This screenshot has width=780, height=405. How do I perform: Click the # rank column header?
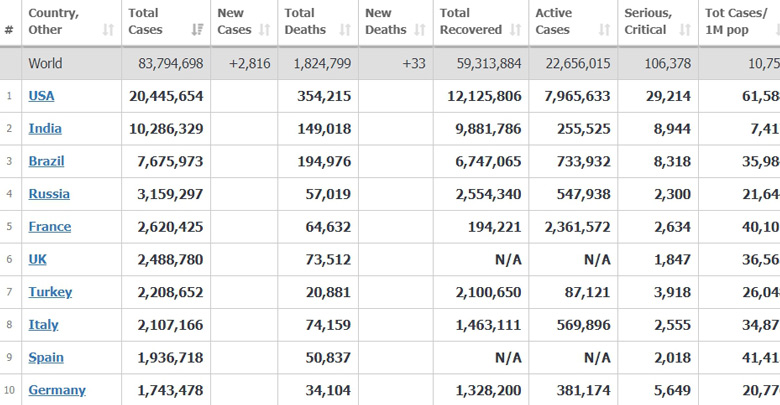tap(9, 30)
